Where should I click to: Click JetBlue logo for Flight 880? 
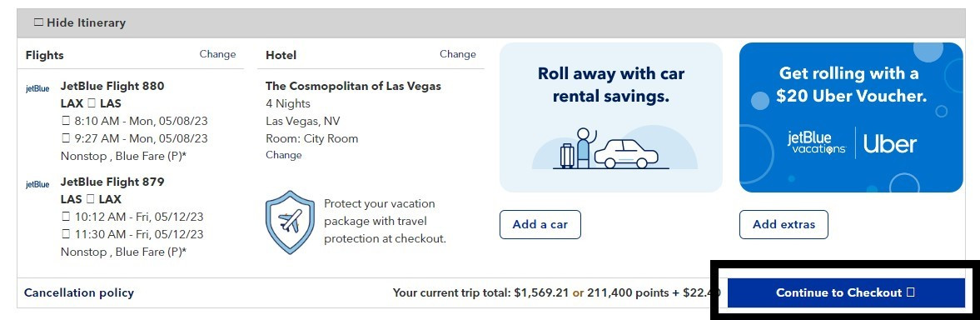pos(37,88)
